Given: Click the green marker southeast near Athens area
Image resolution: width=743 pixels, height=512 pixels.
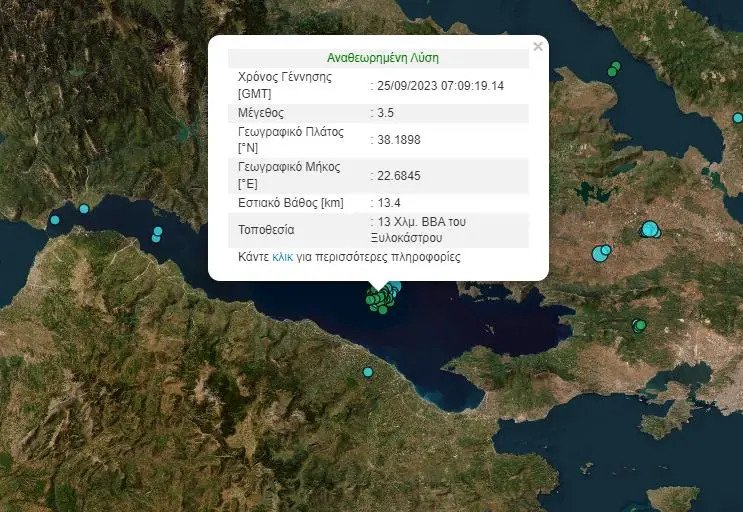Looking at the screenshot, I should (x=639, y=325).
